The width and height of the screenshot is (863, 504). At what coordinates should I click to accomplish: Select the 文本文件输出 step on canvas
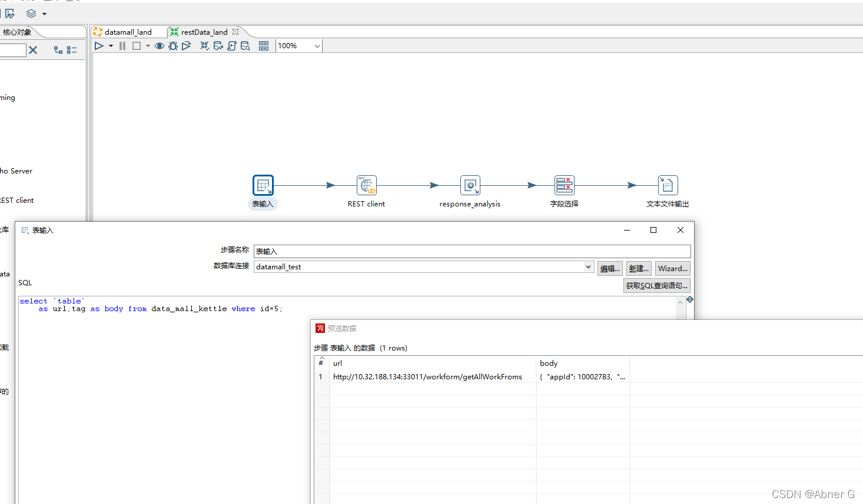tap(668, 185)
